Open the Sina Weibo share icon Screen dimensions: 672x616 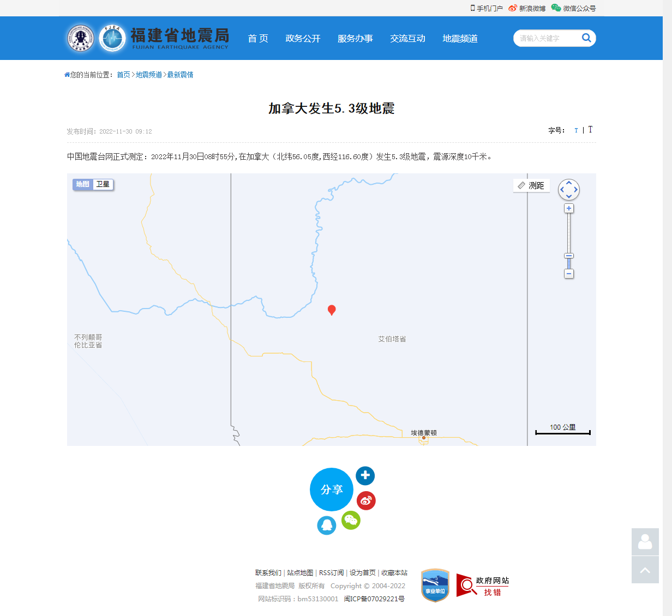[x=366, y=500]
